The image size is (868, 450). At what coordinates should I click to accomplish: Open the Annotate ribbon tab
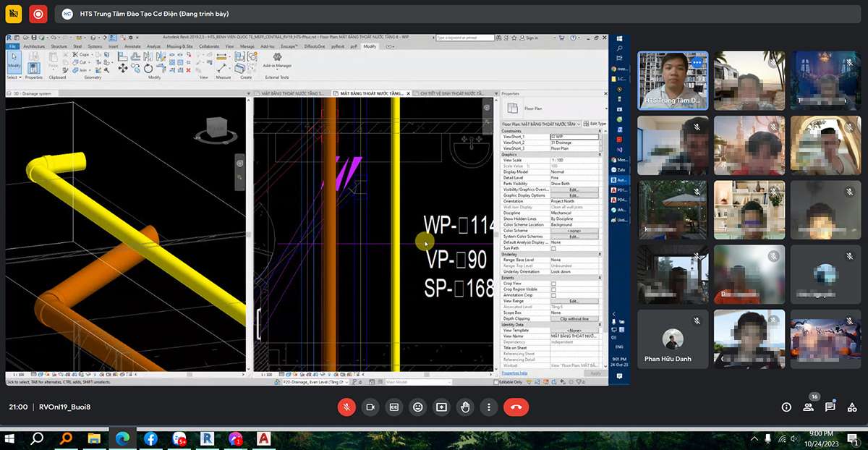pos(132,46)
